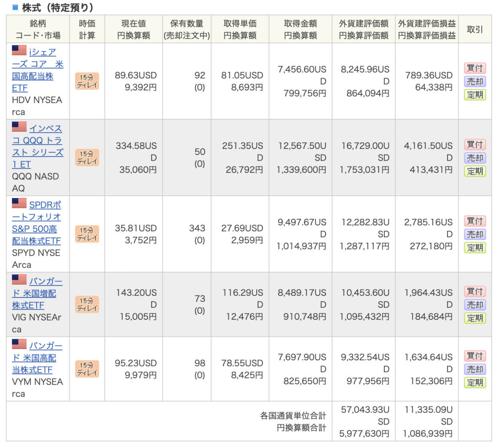
Task: Click the 株式（特定預り） section title
Action: tap(58, 8)
